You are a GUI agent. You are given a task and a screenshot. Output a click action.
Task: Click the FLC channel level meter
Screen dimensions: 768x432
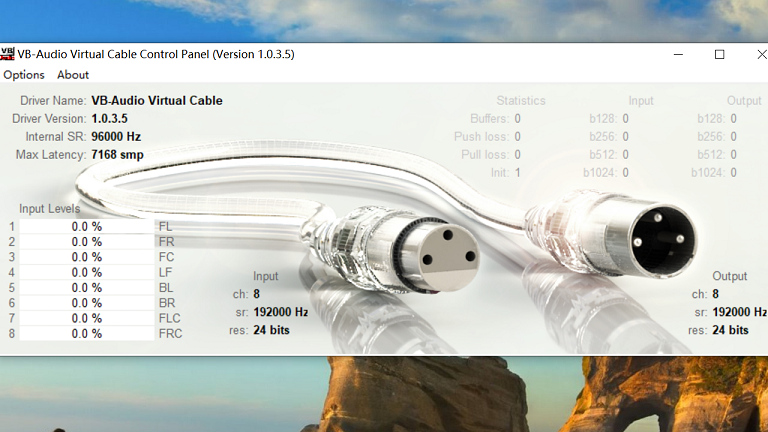87,318
